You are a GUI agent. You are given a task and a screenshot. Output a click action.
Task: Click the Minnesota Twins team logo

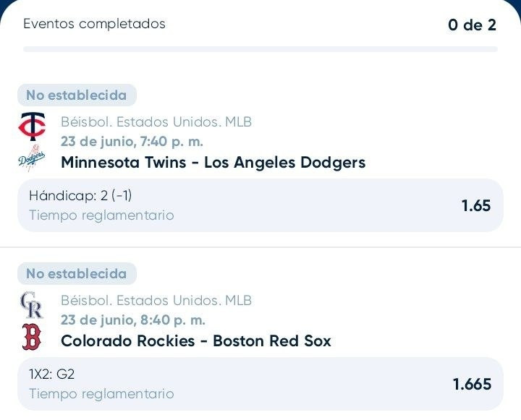[32, 127]
